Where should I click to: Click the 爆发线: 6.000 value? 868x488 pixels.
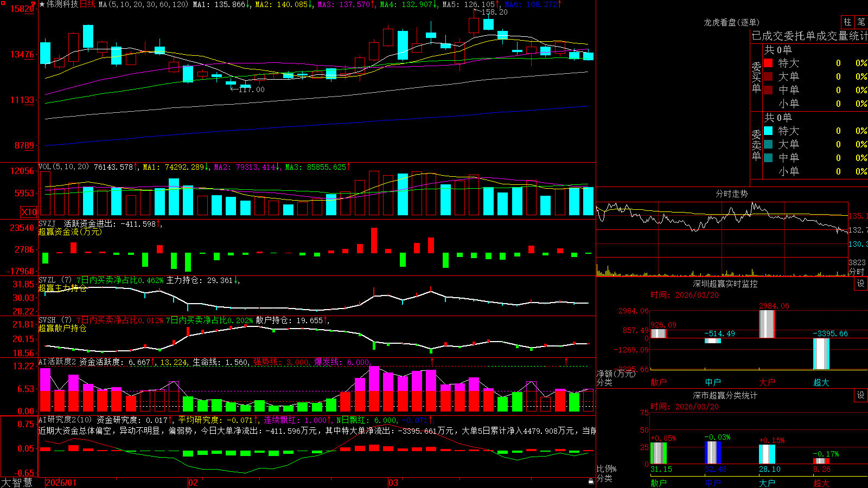coord(342,362)
